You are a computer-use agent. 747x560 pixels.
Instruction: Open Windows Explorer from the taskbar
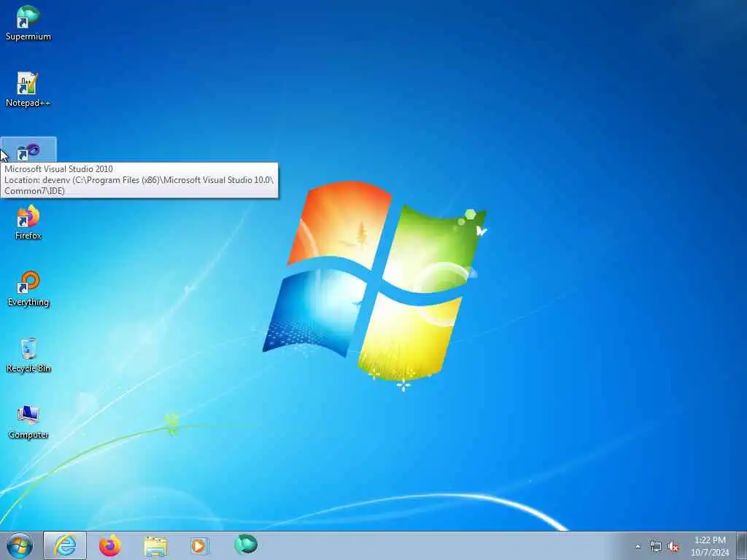[x=155, y=546]
